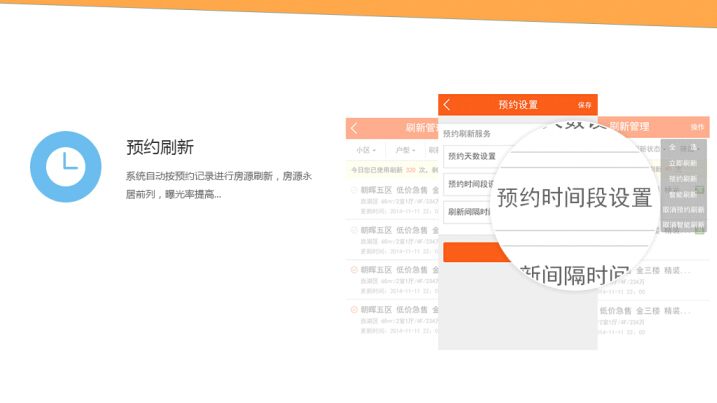Choose 立即刷新 in the action menu
This screenshot has width=717, height=403.
click(684, 163)
